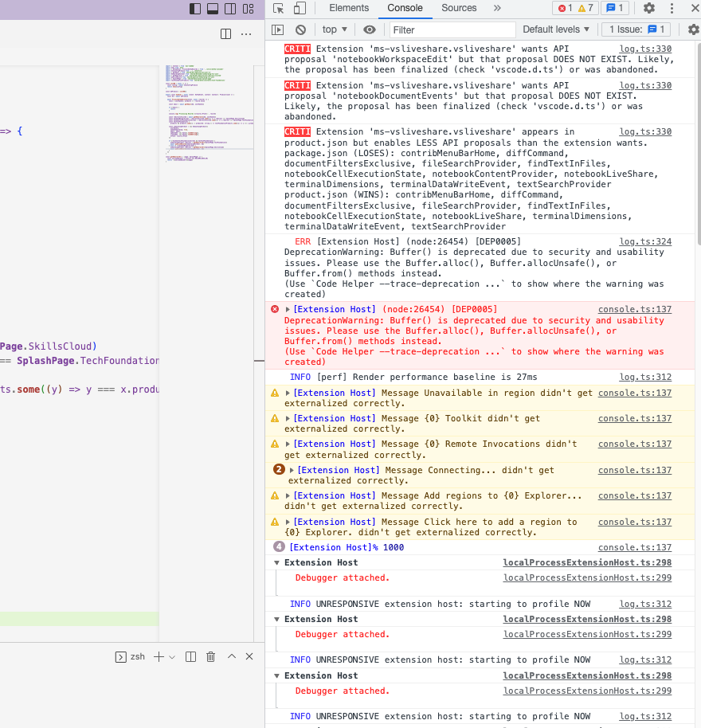Open the DevTools kebab menu
Viewport: 701px width, 728px height.
672,8
